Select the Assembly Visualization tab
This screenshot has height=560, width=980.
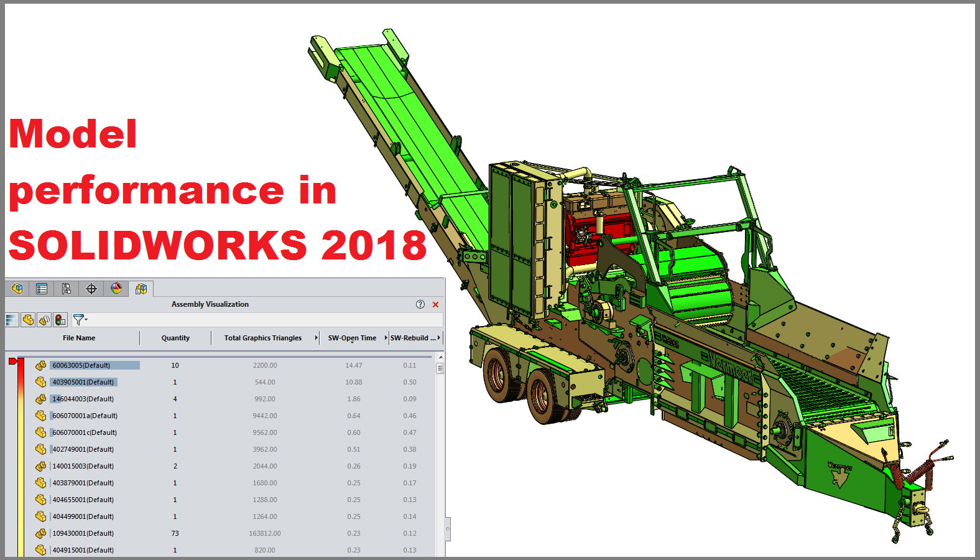click(x=141, y=289)
